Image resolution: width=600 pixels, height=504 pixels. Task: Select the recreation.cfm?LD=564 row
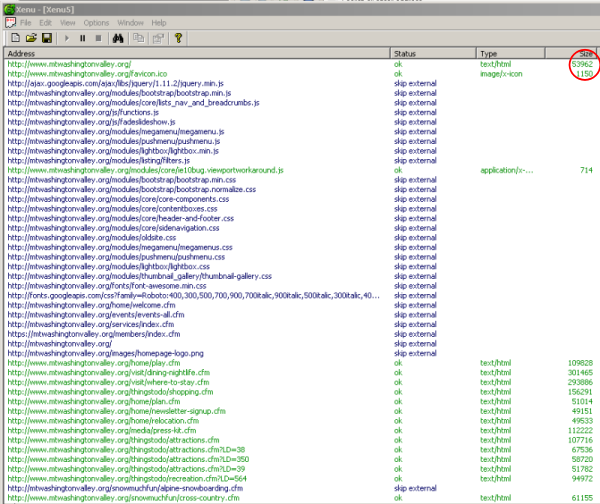300,479
